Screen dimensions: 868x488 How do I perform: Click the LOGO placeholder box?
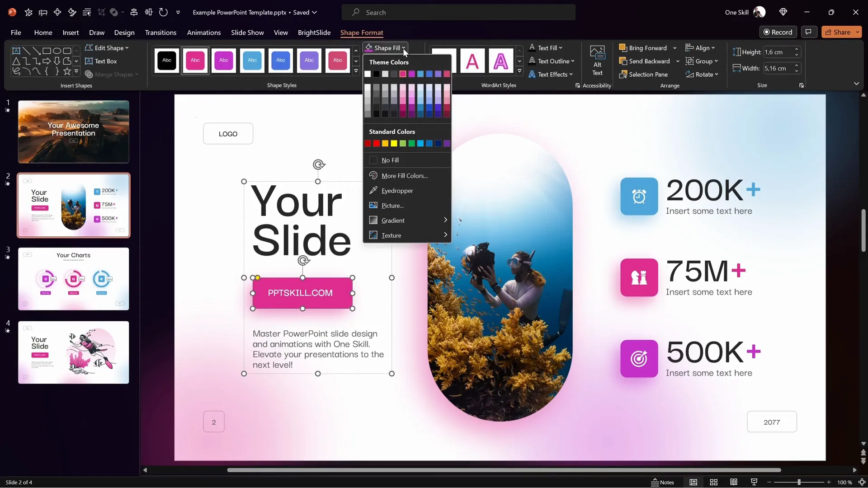pos(228,134)
